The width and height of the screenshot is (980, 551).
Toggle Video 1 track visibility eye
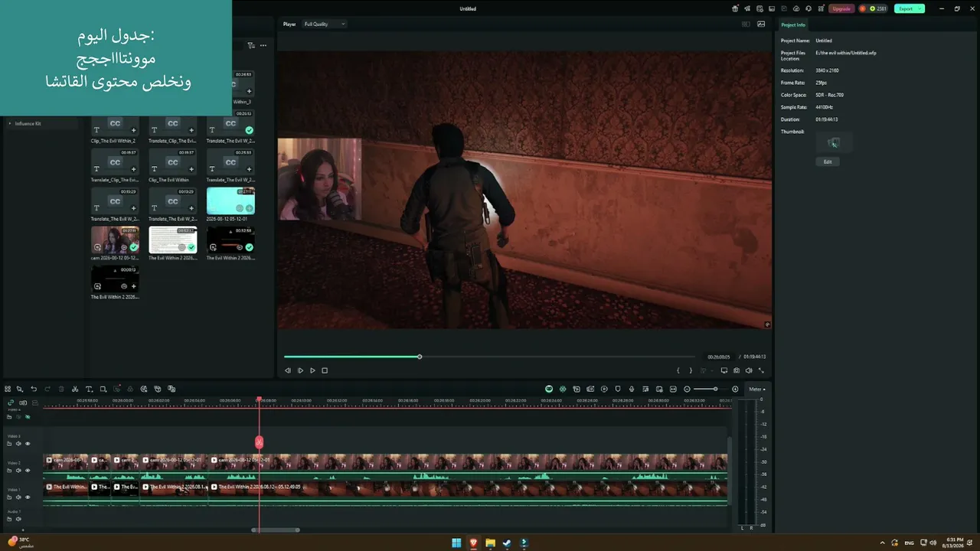(28, 497)
